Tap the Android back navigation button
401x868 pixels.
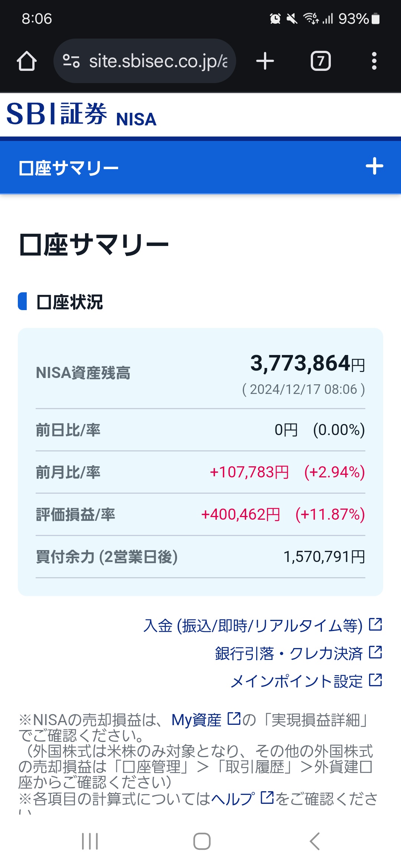[314, 841]
